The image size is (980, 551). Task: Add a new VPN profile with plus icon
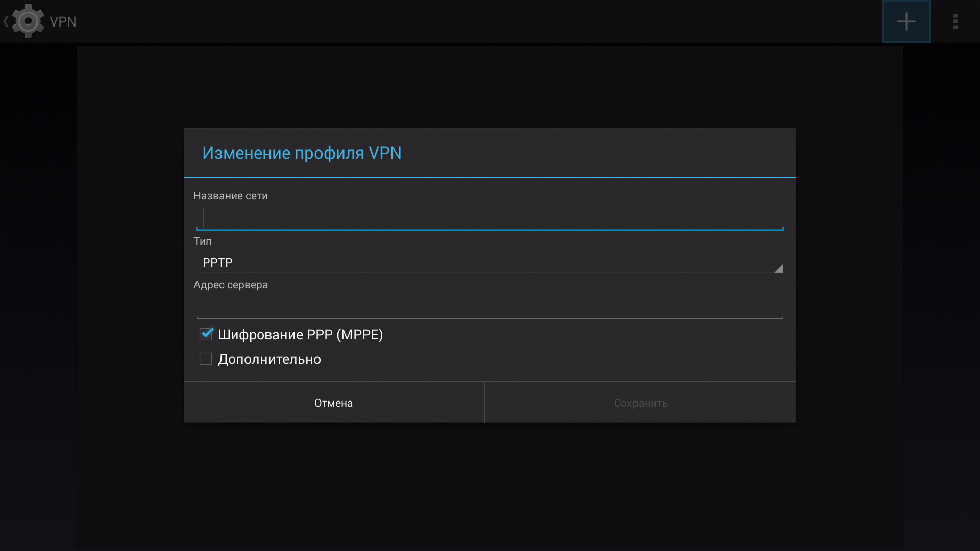[906, 21]
